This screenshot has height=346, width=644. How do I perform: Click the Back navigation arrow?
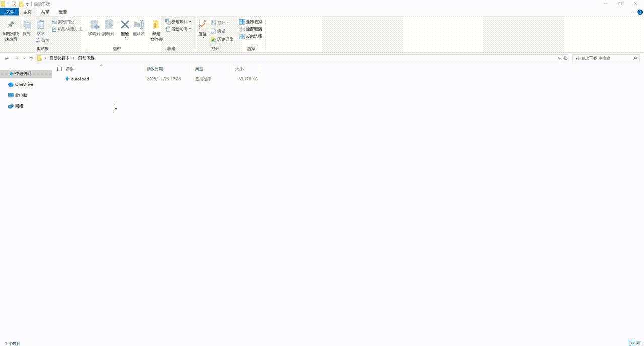[7, 58]
